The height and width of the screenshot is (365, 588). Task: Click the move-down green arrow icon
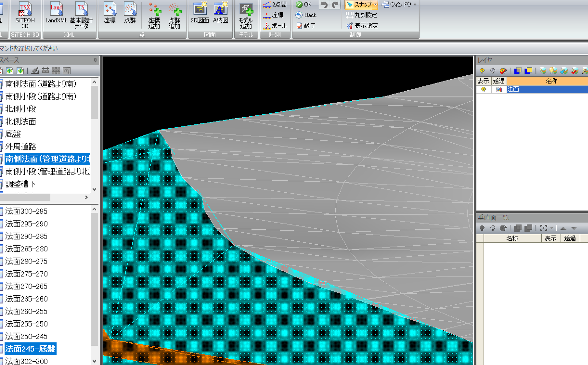[20, 71]
